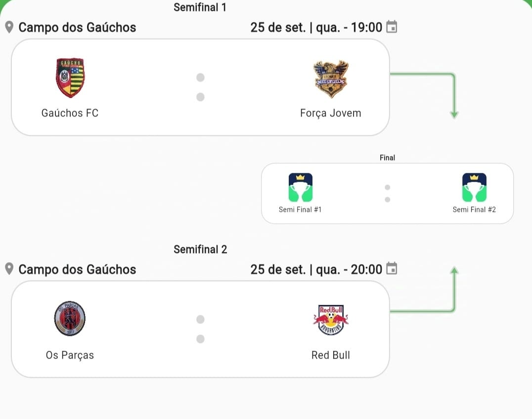Click the Os Parças team logo
The image size is (532, 419).
click(70, 319)
